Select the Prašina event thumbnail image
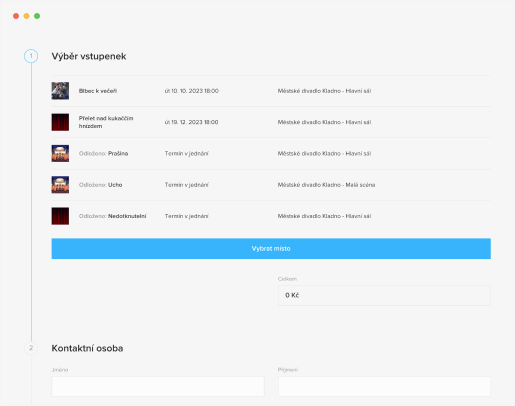This screenshot has width=515, height=406. coord(60,153)
